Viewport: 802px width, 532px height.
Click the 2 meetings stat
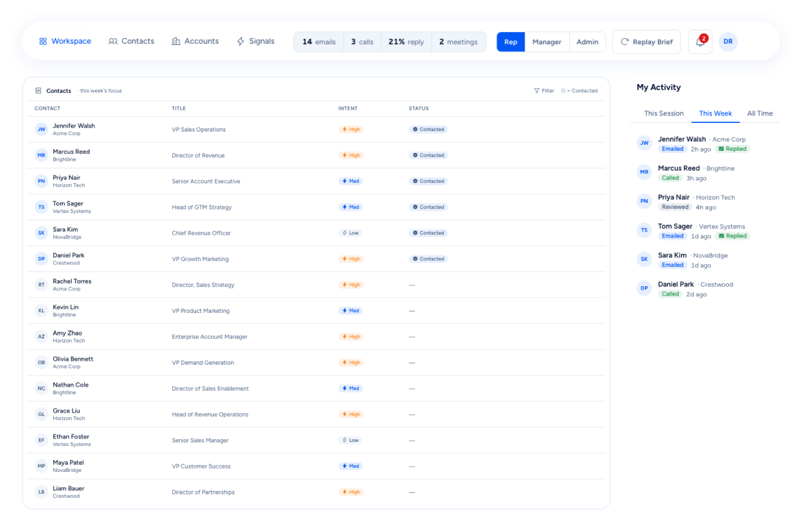pos(458,42)
